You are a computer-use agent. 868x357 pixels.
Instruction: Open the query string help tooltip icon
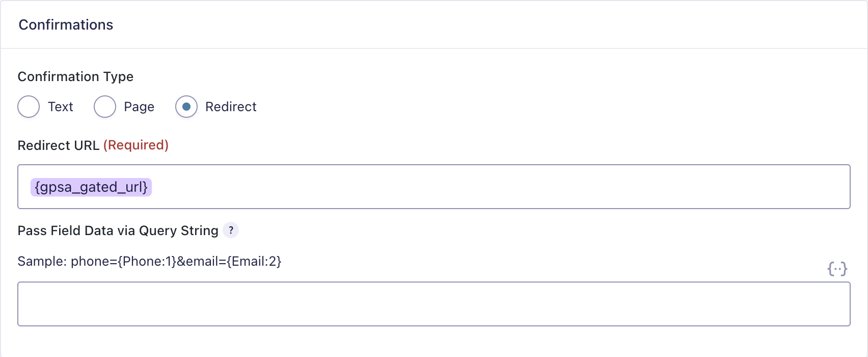coord(231,231)
